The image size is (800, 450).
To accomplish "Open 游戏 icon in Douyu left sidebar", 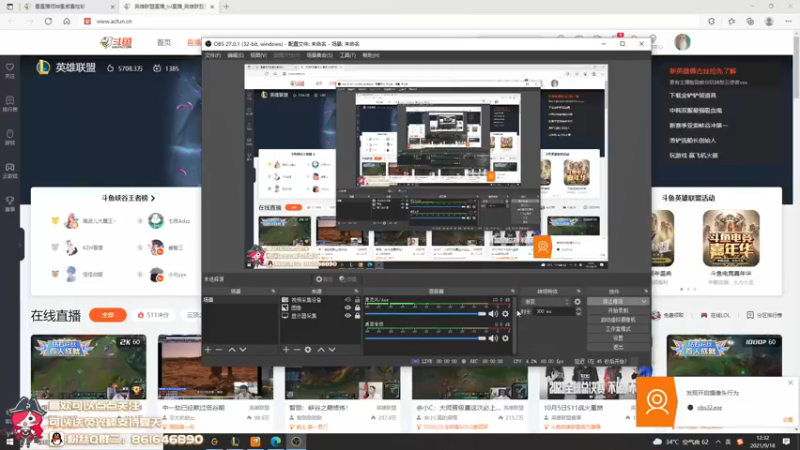I will (10, 134).
